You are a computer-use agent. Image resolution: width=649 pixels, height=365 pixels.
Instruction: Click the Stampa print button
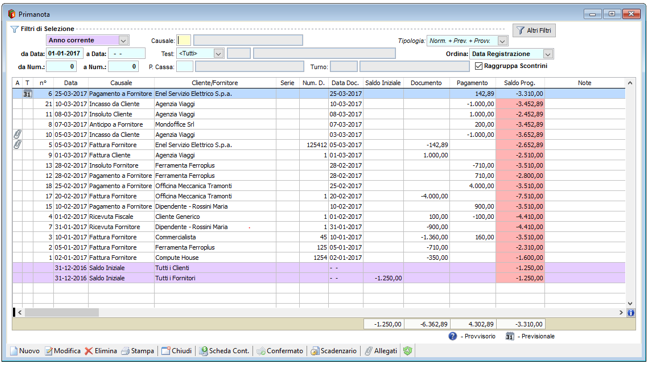138,351
